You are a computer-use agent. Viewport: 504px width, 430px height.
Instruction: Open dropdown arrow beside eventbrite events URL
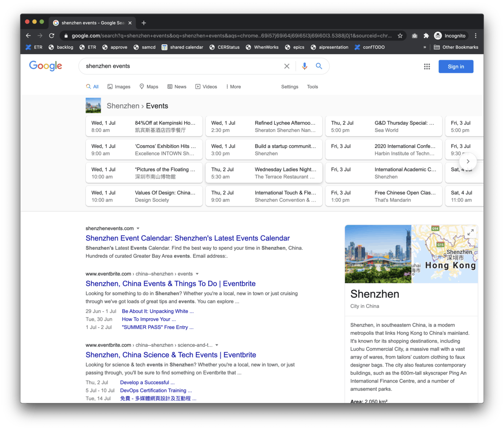(x=197, y=274)
